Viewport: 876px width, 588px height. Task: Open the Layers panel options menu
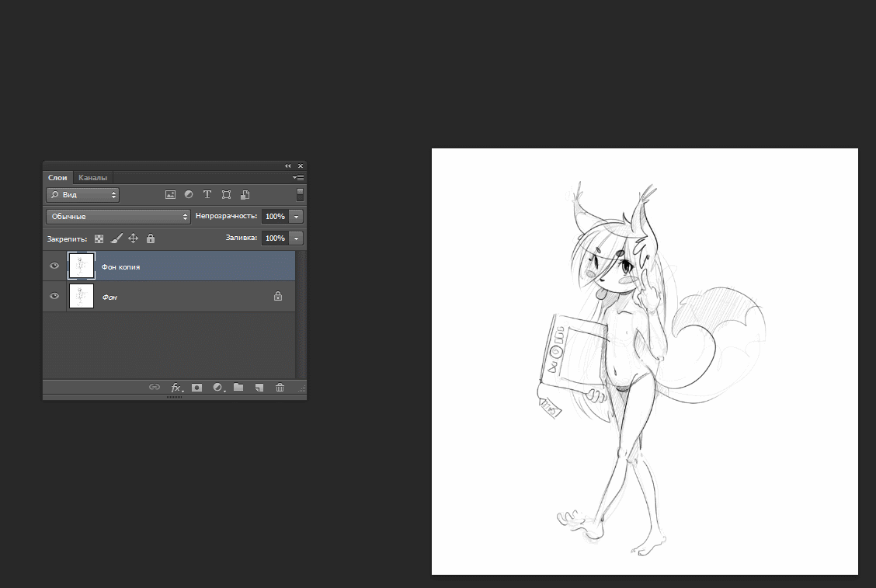298,178
